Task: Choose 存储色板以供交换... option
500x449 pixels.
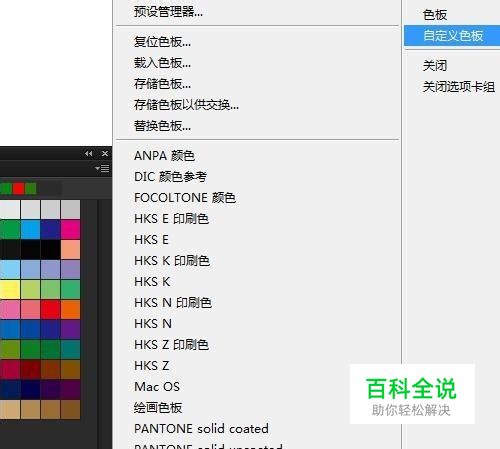Action: pos(186,105)
